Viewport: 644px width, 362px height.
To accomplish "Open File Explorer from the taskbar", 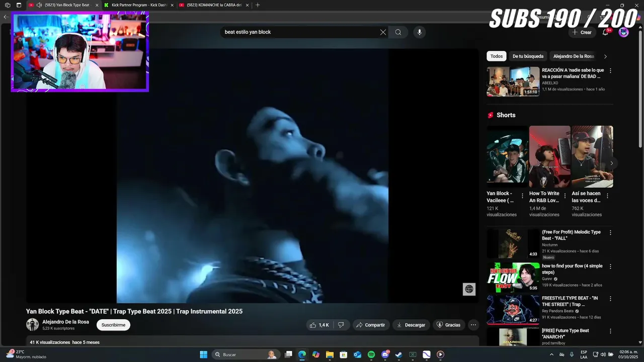I will (x=330, y=354).
